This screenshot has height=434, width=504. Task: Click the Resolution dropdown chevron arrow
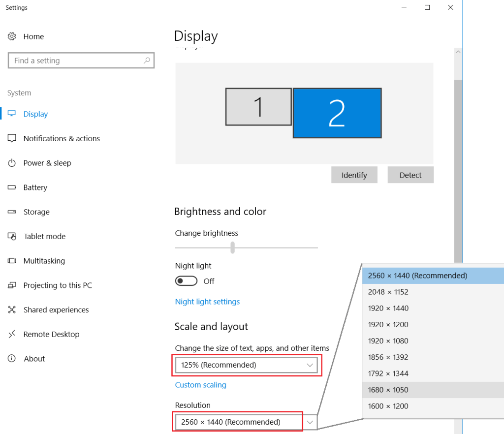click(310, 422)
